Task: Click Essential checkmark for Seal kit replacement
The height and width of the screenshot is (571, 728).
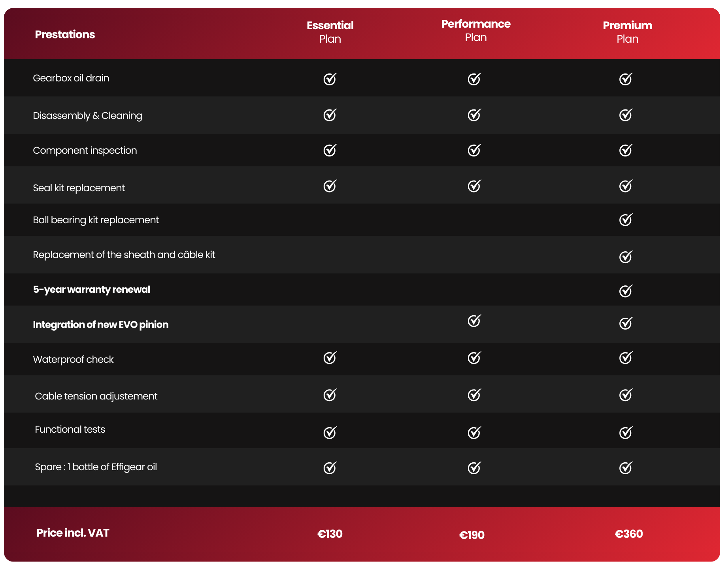Action: (330, 186)
